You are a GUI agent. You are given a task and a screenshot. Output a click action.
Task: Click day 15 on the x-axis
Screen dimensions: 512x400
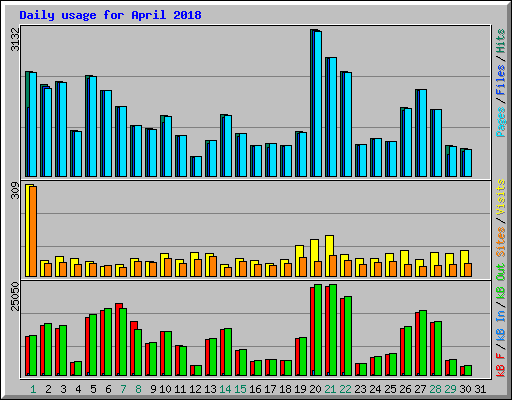(x=240, y=389)
